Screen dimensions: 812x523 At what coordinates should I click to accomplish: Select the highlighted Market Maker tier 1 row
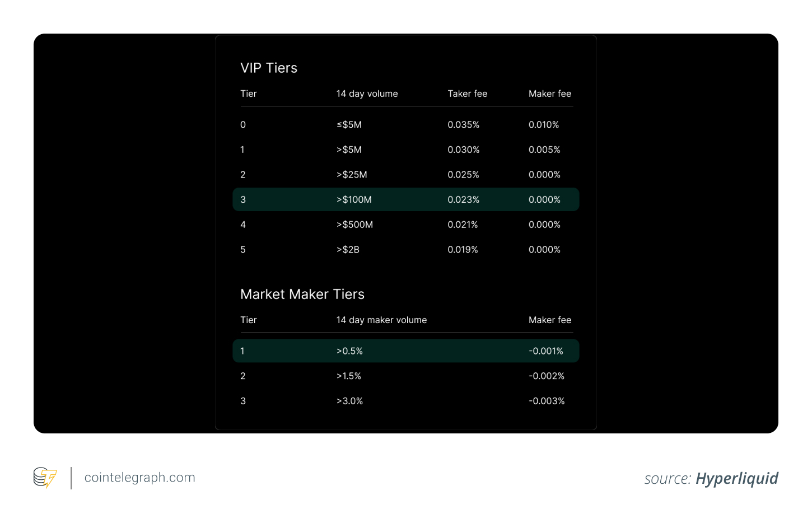point(405,351)
